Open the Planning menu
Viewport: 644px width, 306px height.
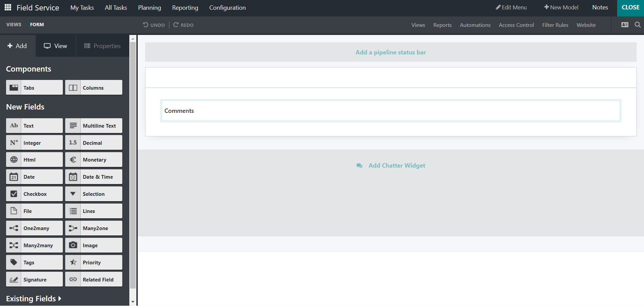149,7
